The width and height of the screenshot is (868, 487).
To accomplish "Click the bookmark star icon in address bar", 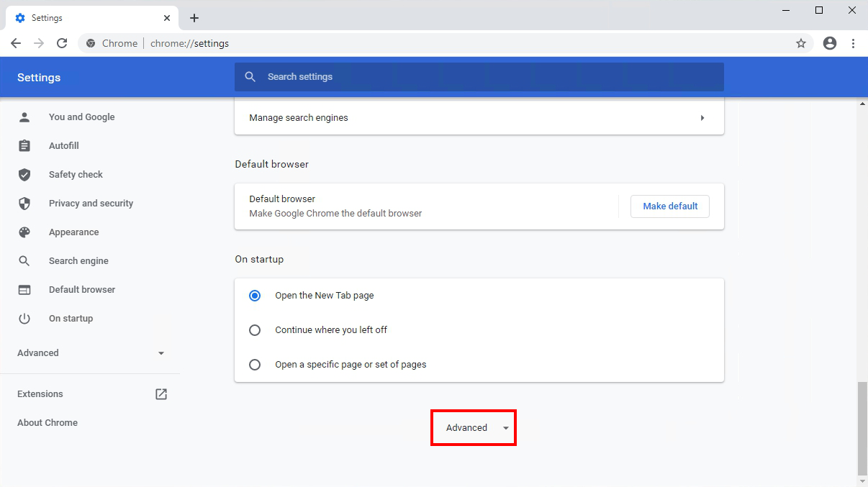I will (801, 43).
